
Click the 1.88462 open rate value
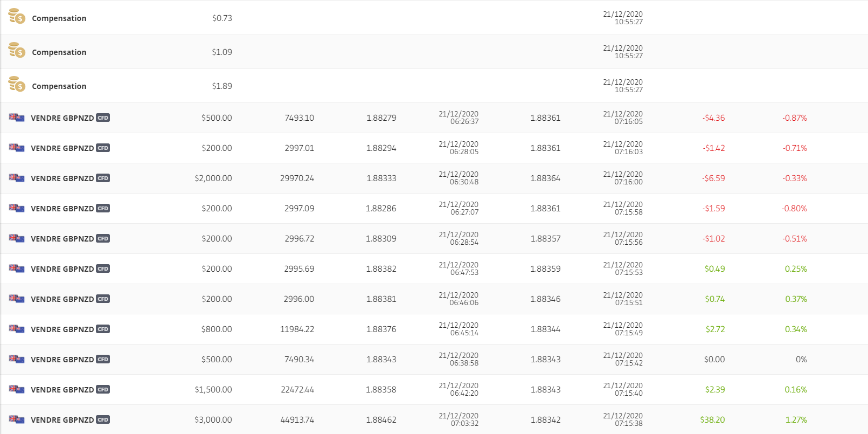381,420
